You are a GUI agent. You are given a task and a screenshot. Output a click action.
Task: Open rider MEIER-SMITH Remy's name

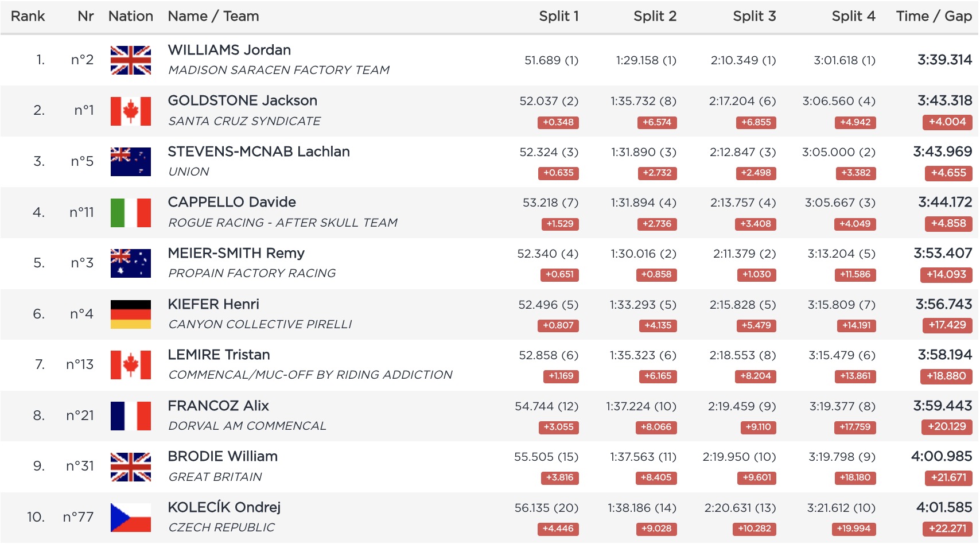(236, 253)
